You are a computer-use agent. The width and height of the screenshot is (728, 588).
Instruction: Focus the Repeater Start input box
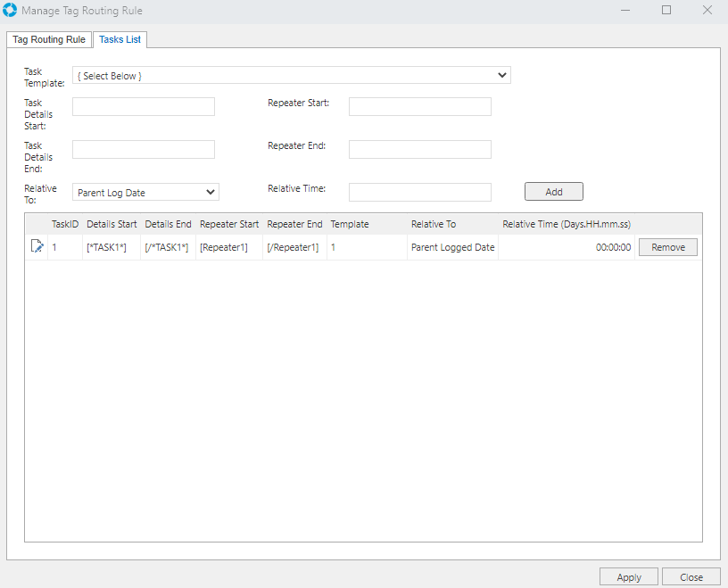[x=419, y=107]
